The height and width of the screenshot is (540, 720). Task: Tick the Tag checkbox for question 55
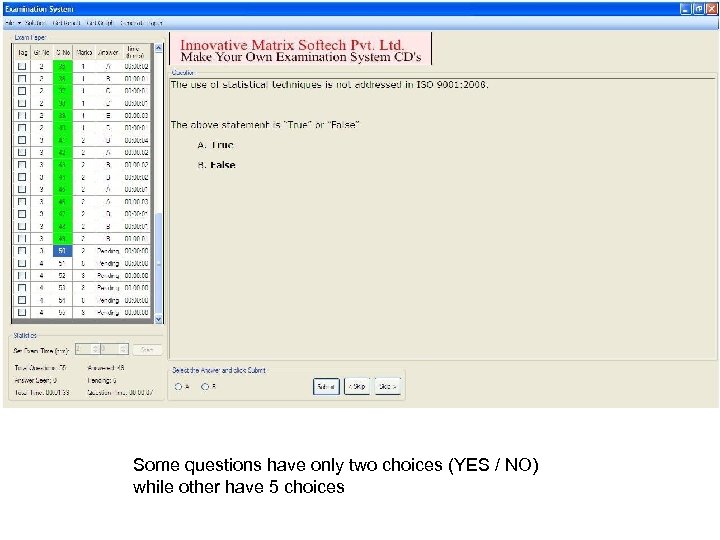coord(22,312)
